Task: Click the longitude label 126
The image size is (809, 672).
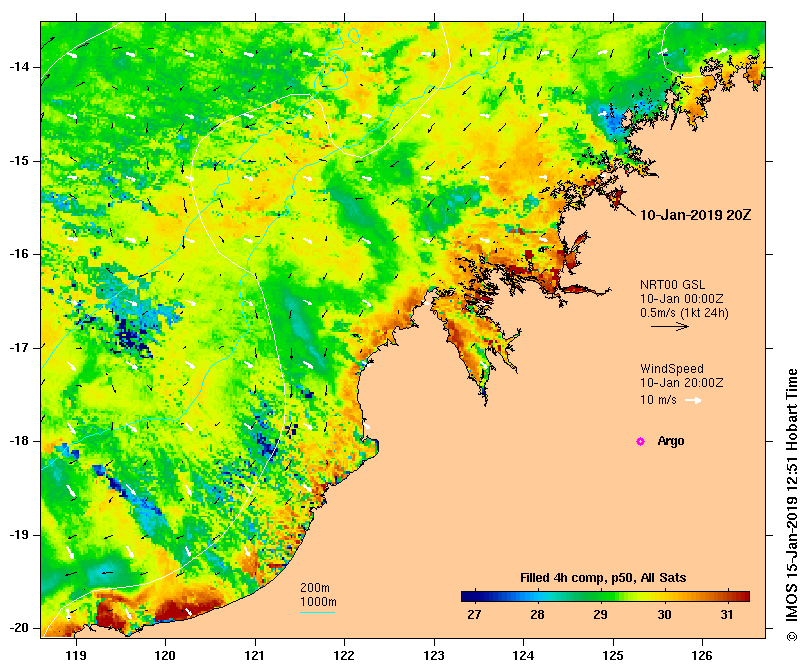Action: pos(702,656)
